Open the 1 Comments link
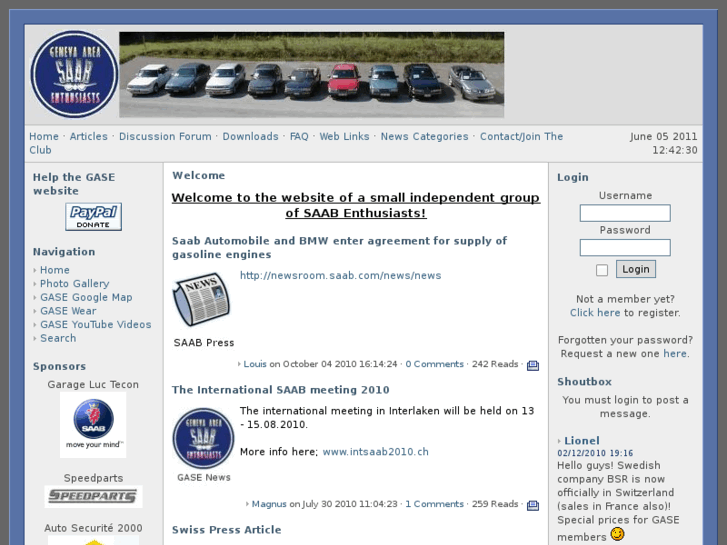Image resolution: width=727 pixels, height=545 pixels. click(434, 504)
